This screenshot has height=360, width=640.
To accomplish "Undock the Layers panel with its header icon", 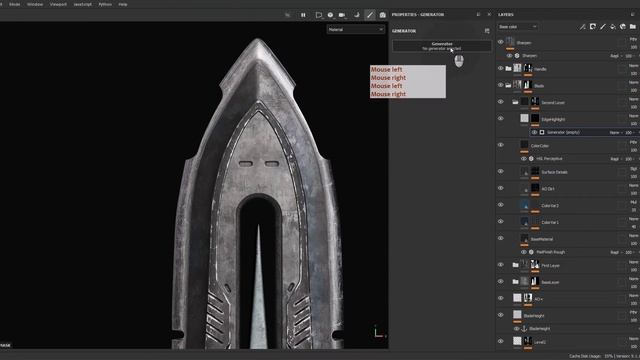I will (633, 15).
